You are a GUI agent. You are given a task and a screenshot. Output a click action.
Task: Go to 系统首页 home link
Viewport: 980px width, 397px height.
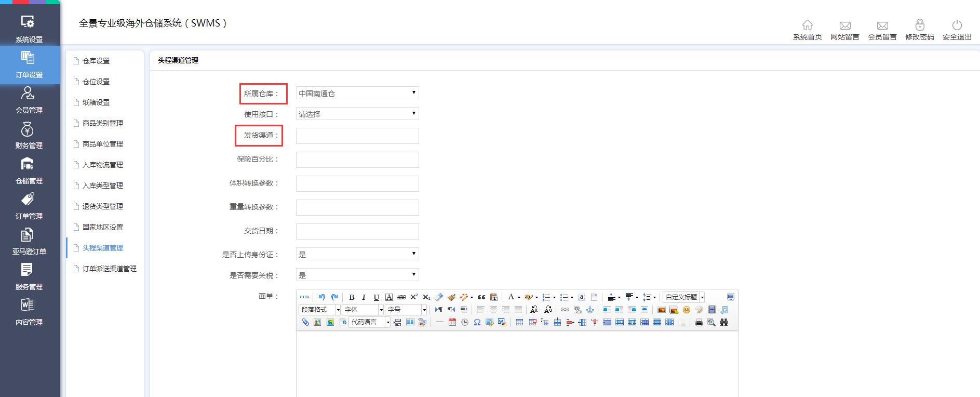[x=807, y=30]
